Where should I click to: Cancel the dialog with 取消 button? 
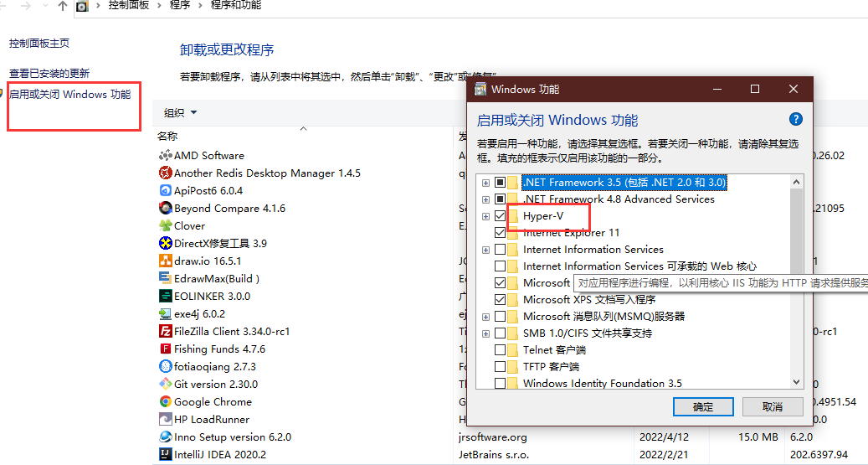click(x=773, y=407)
